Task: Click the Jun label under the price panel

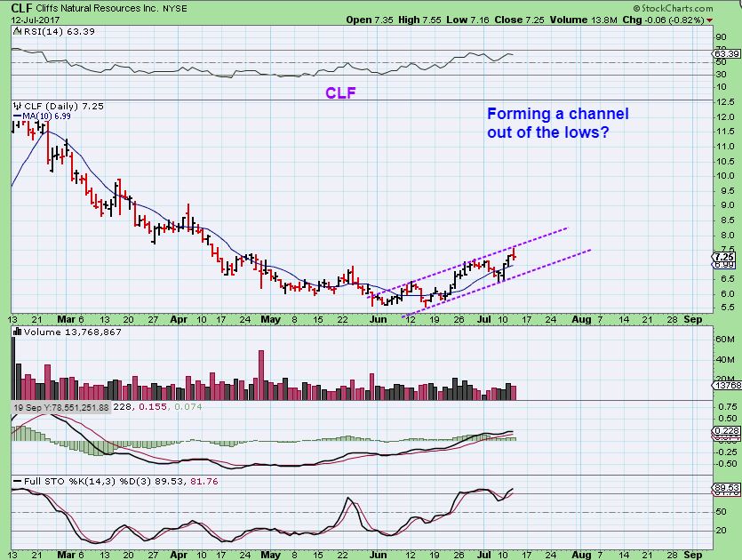Action: [378, 319]
